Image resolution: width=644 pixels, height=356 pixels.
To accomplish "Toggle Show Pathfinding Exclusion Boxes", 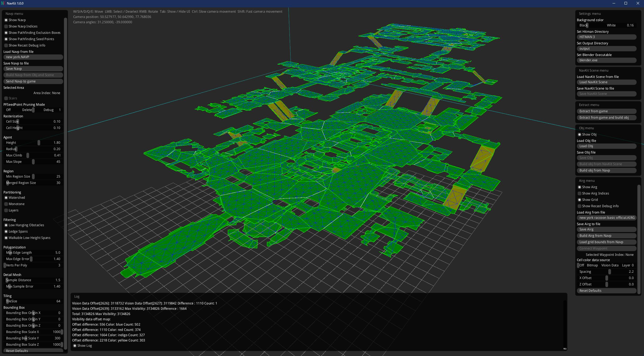I will 6,33.
